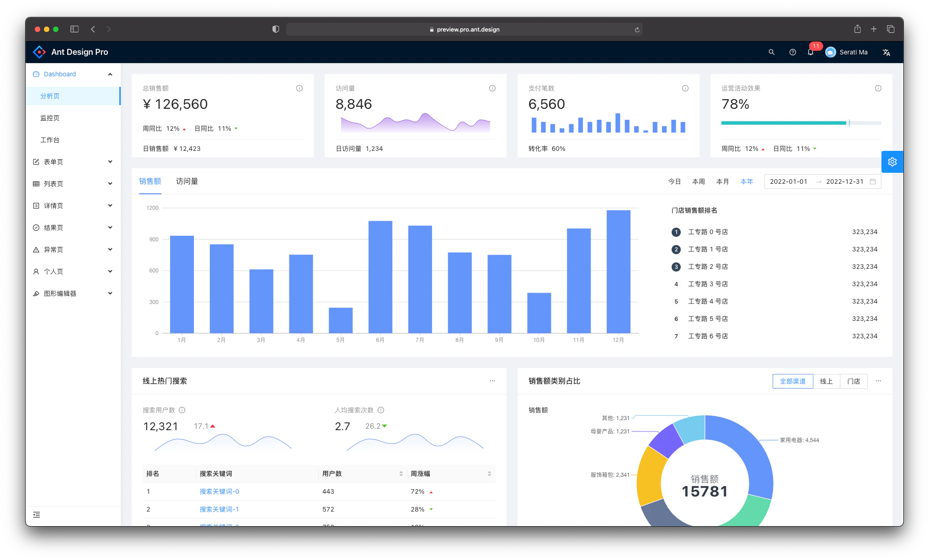Open notifications bell with 11 badge
929x560 pixels.
click(811, 52)
